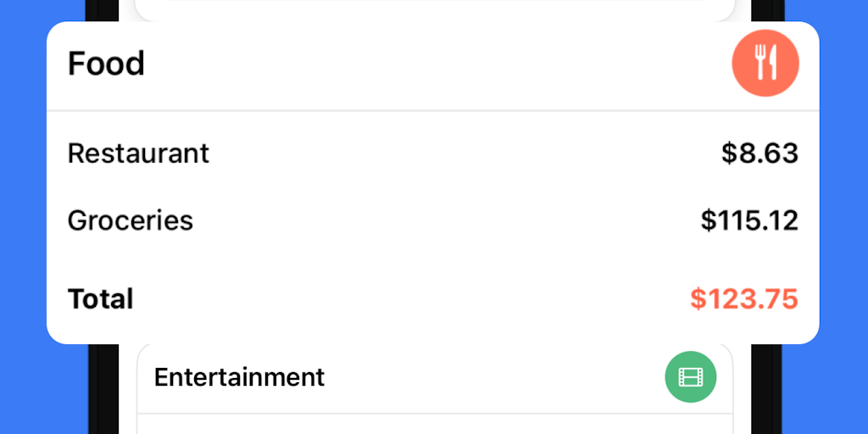The image size is (868, 434).
Task: Open the Restaurant expense row label
Action: (138, 153)
